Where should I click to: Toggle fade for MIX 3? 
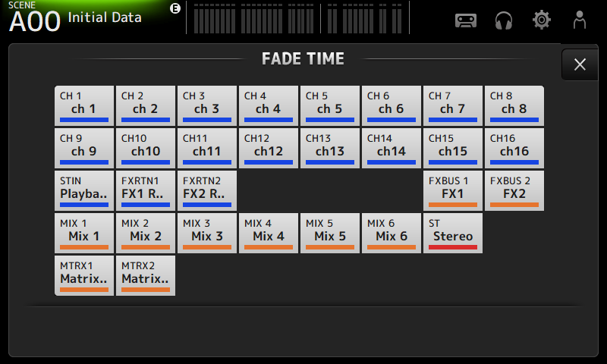tap(207, 233)
